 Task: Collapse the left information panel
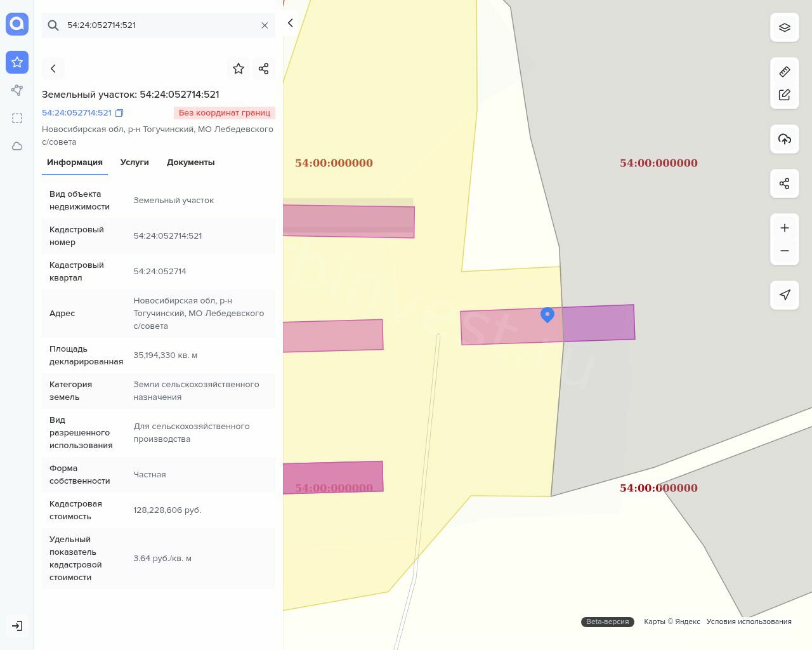point(291,23)
